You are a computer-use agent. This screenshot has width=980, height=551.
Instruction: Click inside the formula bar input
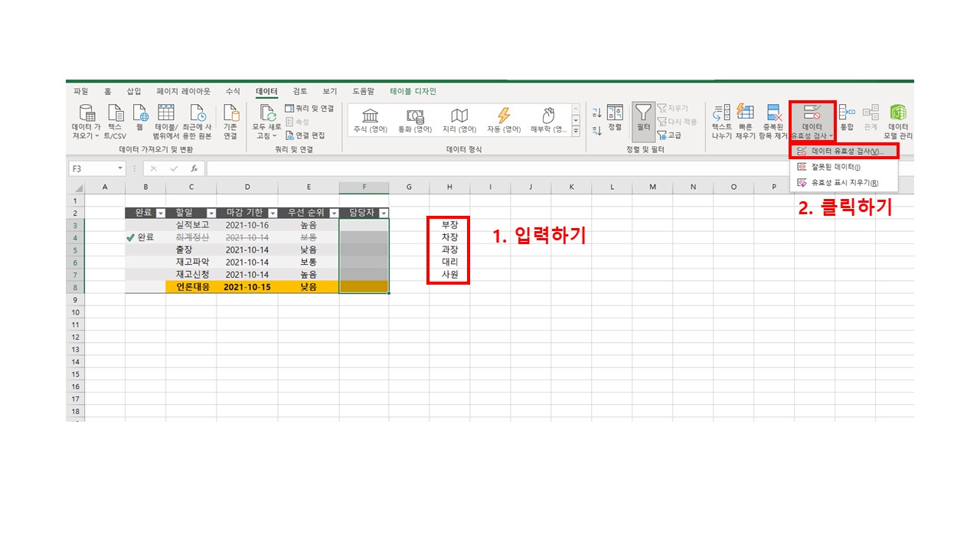point(559,168)
